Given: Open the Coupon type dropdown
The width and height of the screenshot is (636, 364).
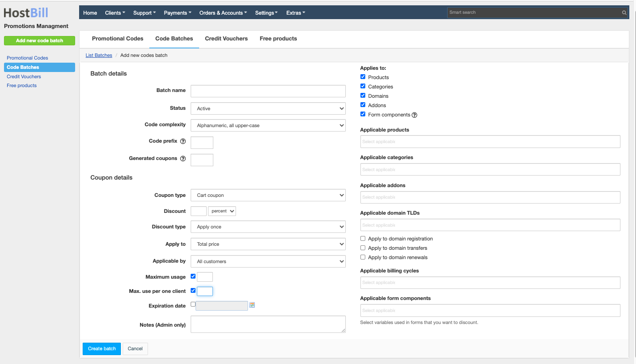Looking at the screenshot, I should (268, 195).
